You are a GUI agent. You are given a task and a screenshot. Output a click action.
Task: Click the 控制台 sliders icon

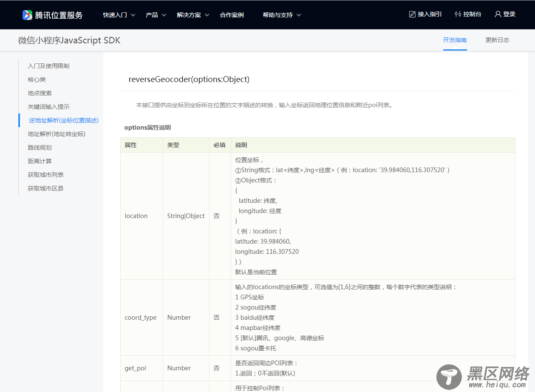pyautogui.click(x=458, y=14)
